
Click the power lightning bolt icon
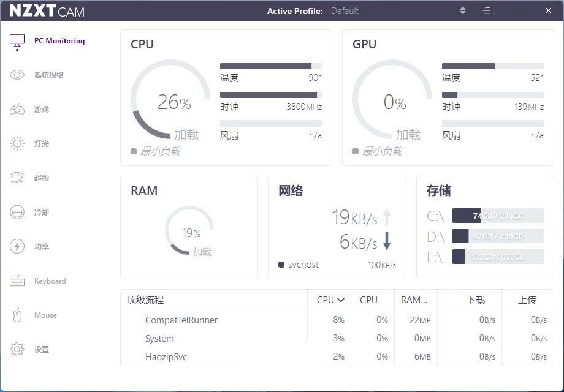coord(17,247)
